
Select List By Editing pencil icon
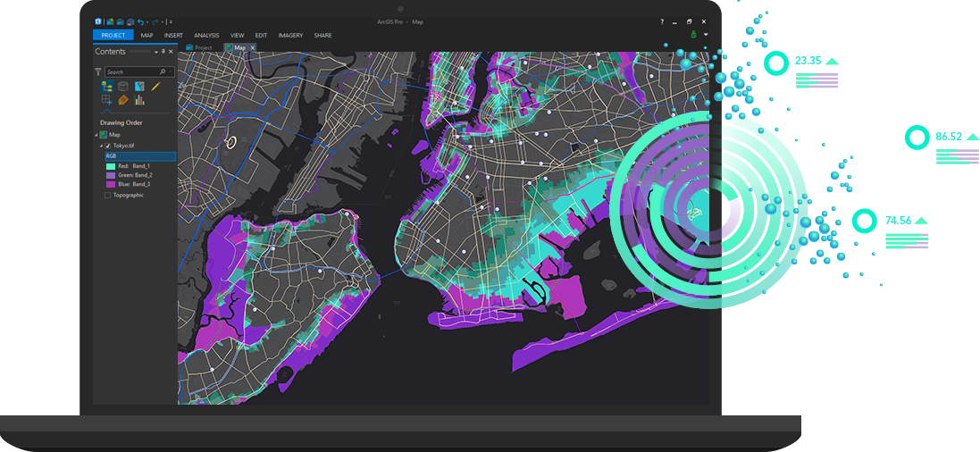click(x=155, y=87)
